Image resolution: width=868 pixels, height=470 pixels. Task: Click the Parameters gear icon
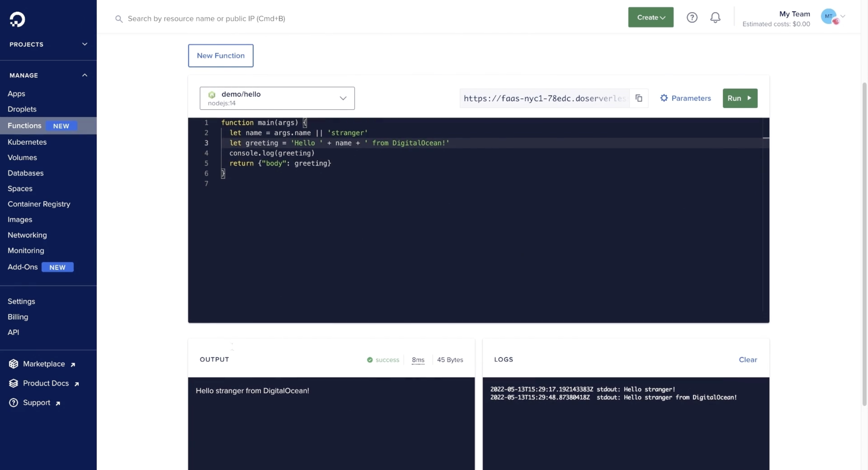[x=663, y=98]
